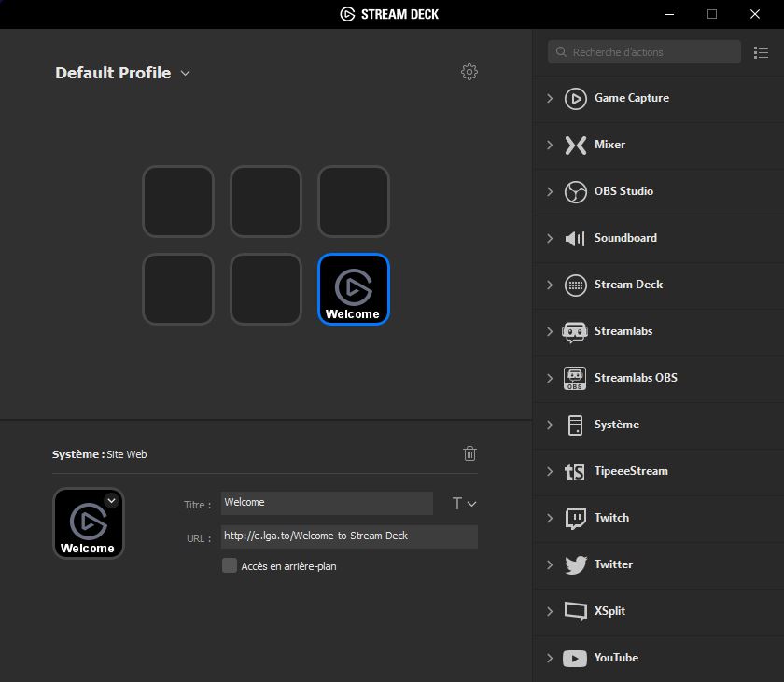
Task: Select the Streamlabs OBS label
Action: [636, 378]
